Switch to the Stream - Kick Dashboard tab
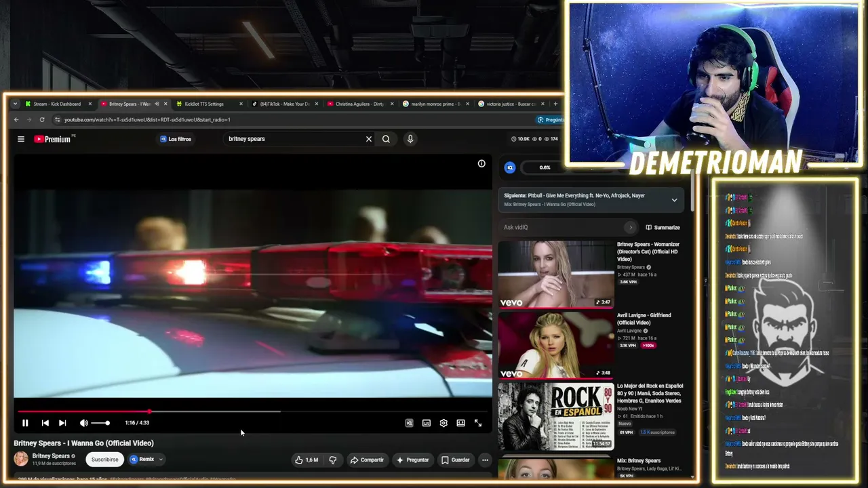The width and height of the screenshot is (868, 488). click(57, 104)
